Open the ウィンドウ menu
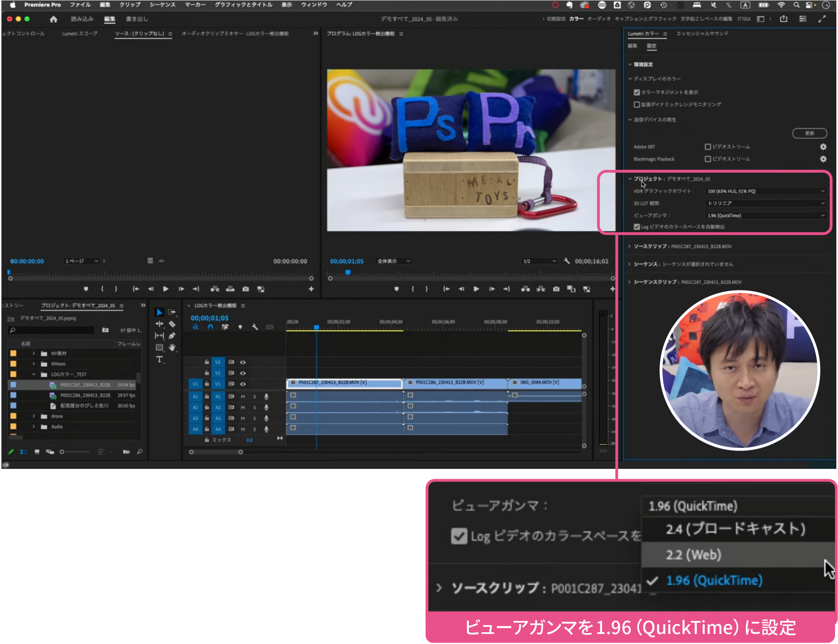Viewport: 838px width, 644px height. (x=314, y=5)
